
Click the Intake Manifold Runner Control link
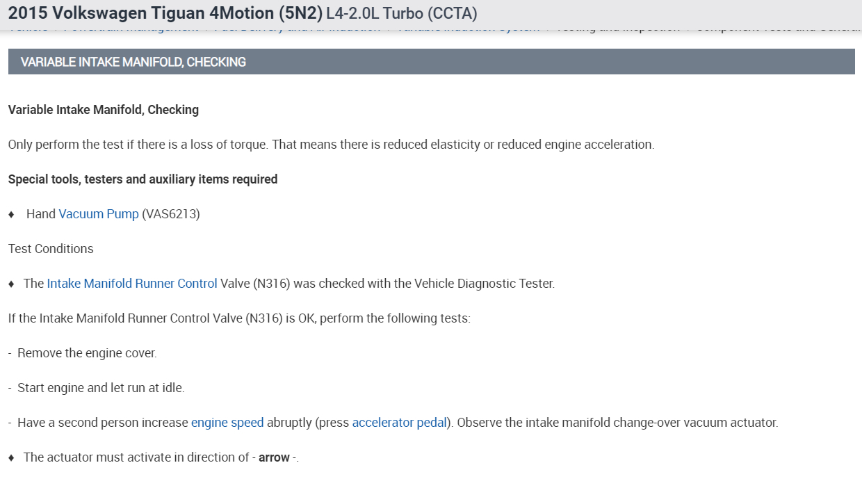[132, 284]
